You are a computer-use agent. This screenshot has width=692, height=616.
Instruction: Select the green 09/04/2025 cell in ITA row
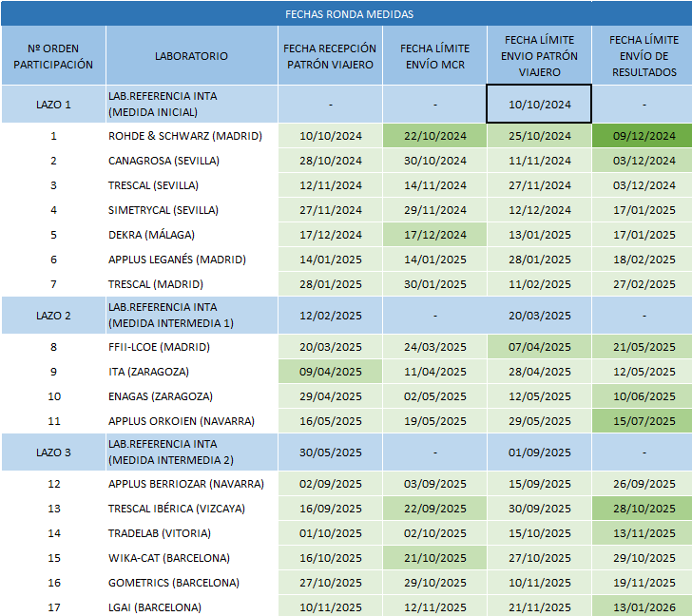click(x=331, y=372)
